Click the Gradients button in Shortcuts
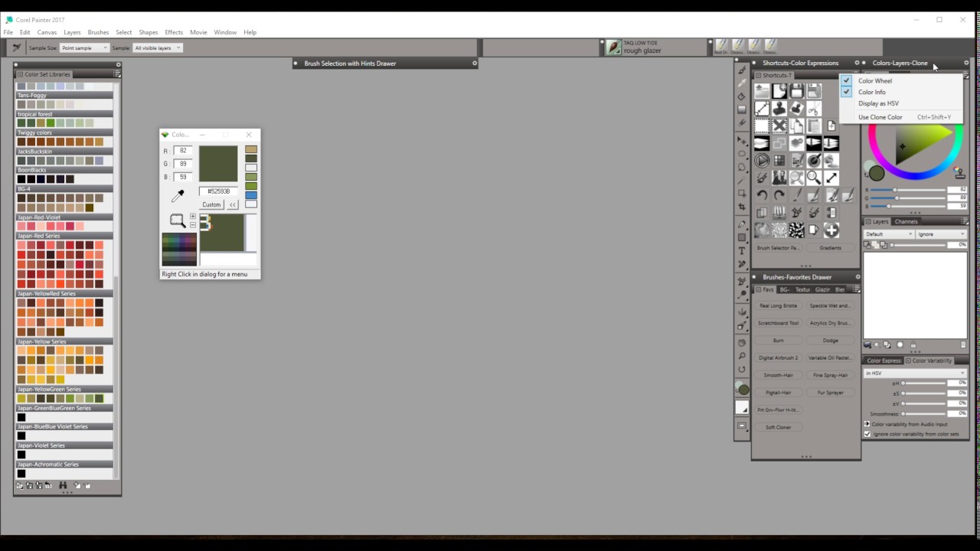The width and height of the screenshot is (980, 551). click(830, 248)
